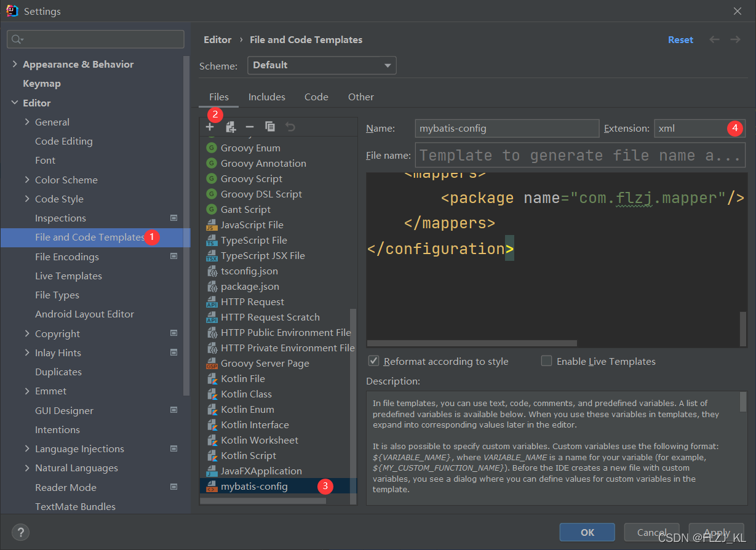Navigate forward with right arrow
The width and height of the screenshot is (756, 550).
pos(735,39)
